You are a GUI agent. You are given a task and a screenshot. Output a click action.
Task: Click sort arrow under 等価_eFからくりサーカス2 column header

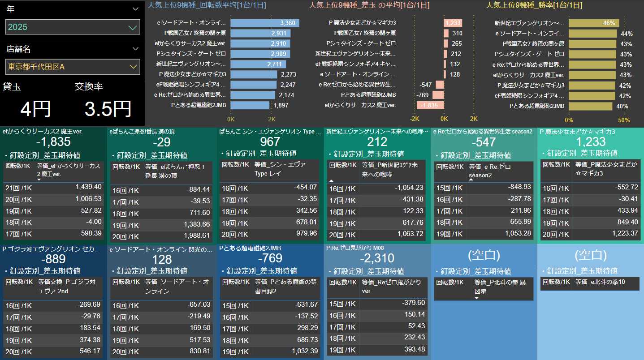click(x=39, y=180)
